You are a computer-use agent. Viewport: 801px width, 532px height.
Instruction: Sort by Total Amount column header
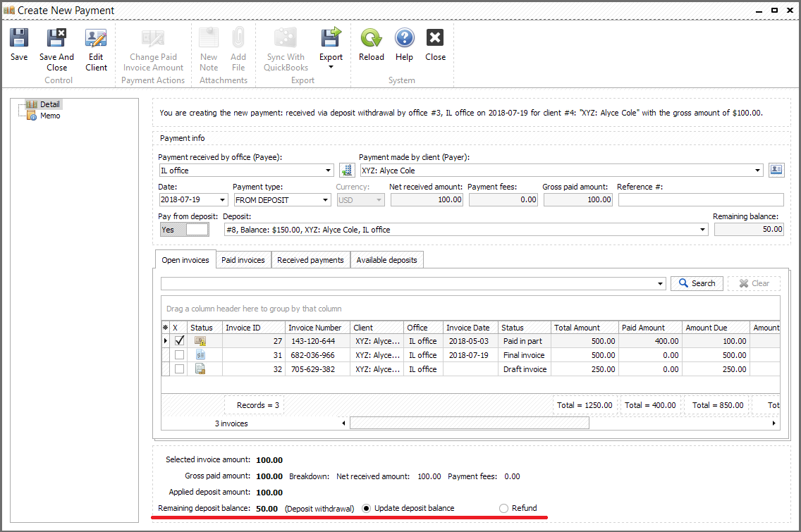585,328
